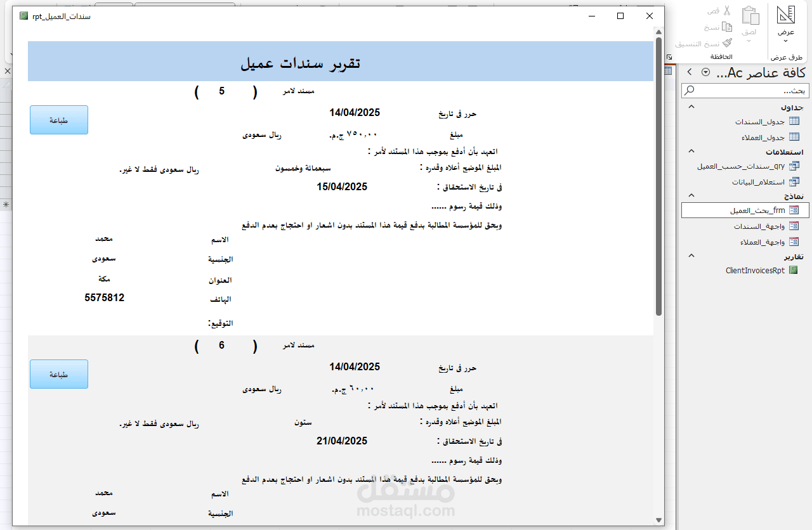Click the voucher number 5
Viewport: 812px width, 530px height.
click(x=222, y=91)
